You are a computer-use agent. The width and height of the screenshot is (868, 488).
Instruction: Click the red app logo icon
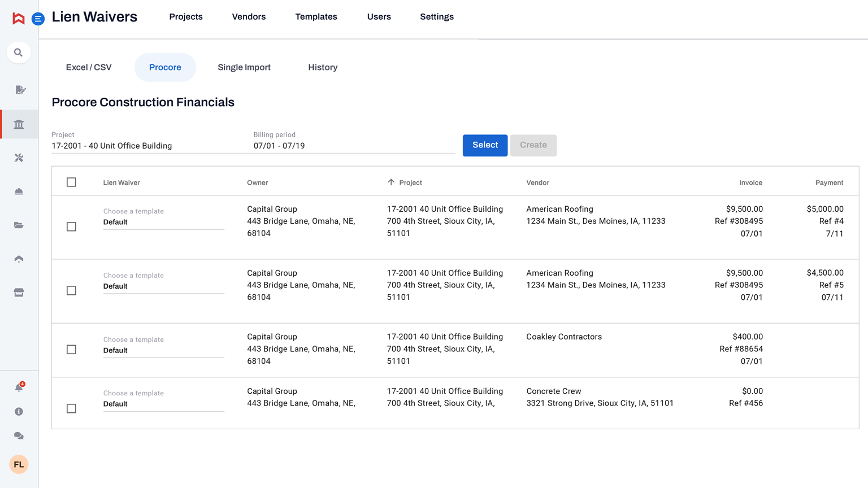pos(19,19)
